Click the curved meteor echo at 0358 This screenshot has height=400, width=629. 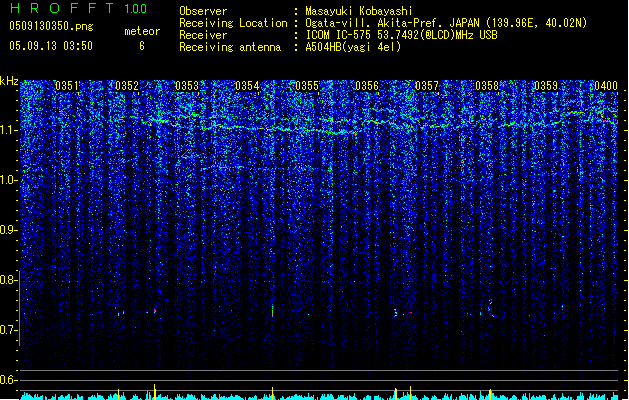[491, 308]
